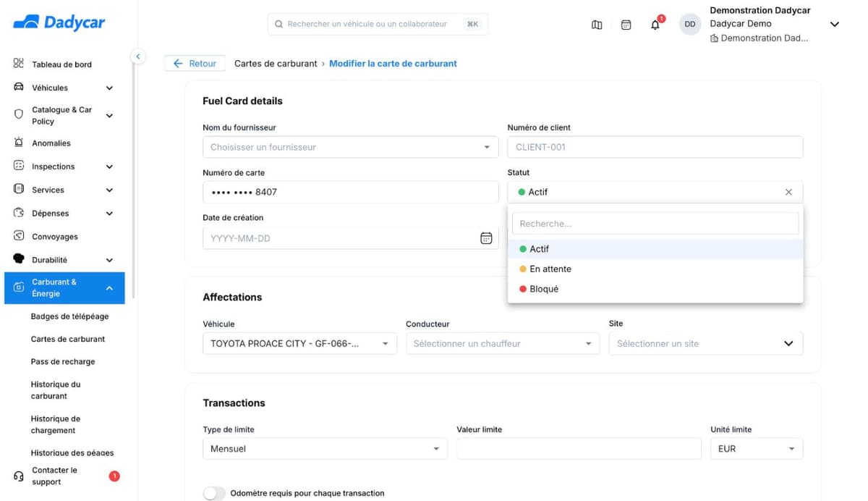The image size is (868, 501).
Task: Select Bloqué status option
Action: 655,289
